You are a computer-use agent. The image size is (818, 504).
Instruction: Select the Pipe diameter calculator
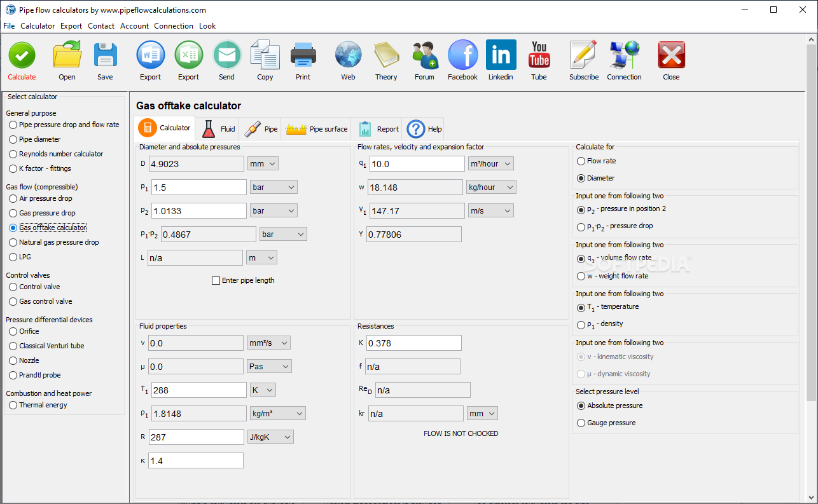[x=35, y=139]
